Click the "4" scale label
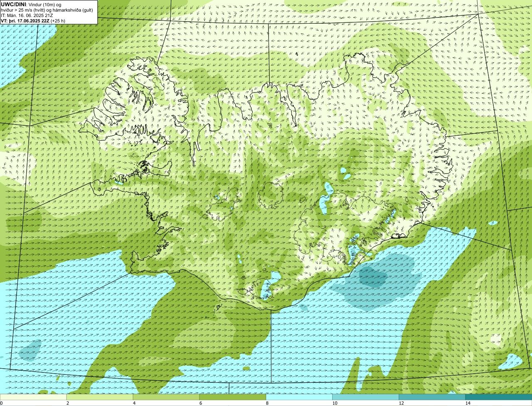Screen dimensions: 532x406 click(134, 403)
